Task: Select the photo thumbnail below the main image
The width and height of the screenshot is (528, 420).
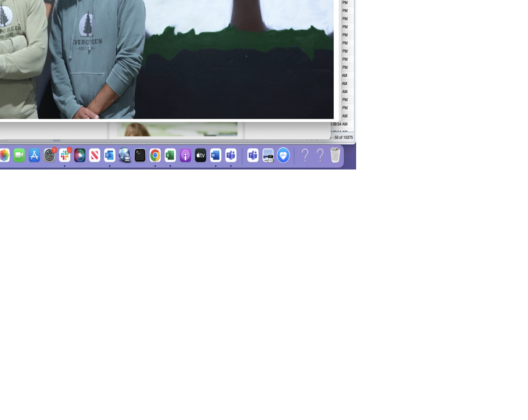Action: (x=177, y=129)
